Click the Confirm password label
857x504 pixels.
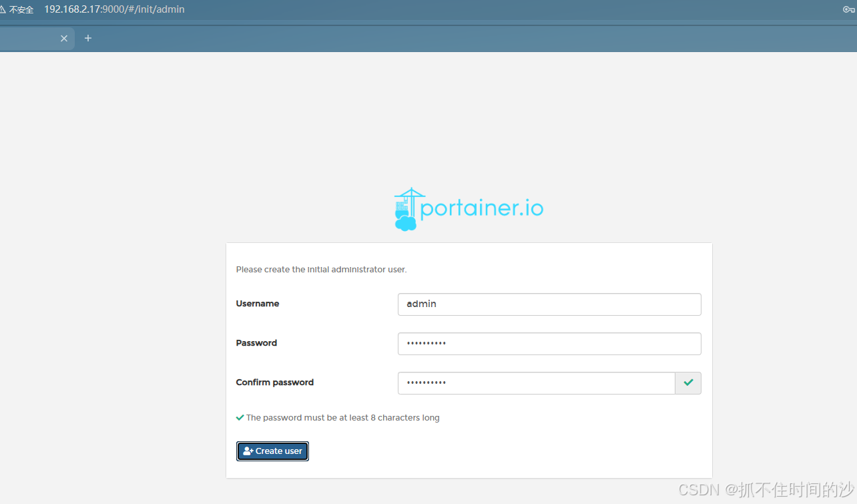275,383
